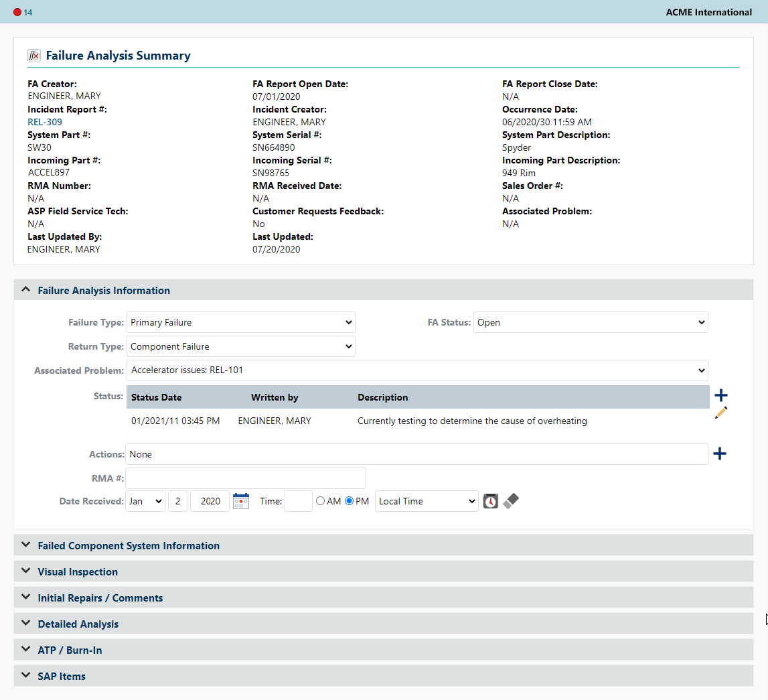768x700 pixels.
Task: Edit status entry with pencil icon
Action: 720,413
